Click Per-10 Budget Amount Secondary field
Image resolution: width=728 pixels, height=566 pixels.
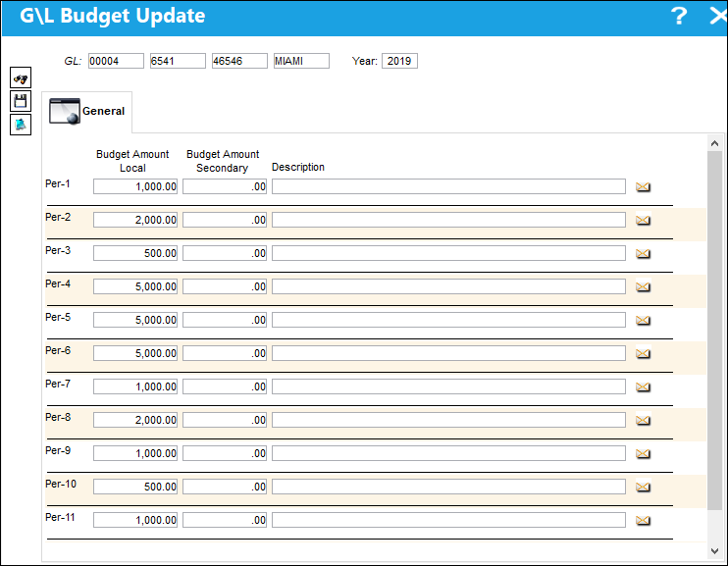[225, 488]
